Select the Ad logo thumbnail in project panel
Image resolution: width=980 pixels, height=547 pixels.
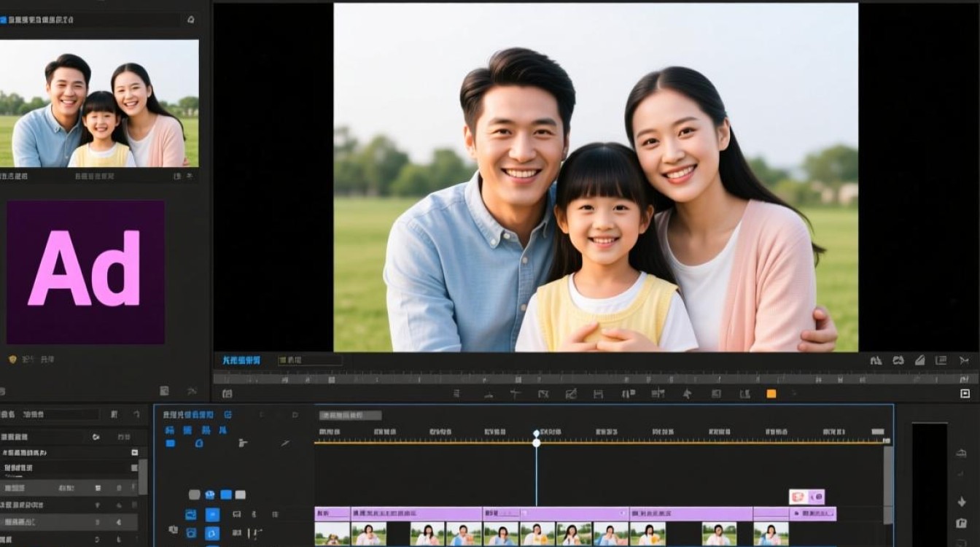pos(86,272)
